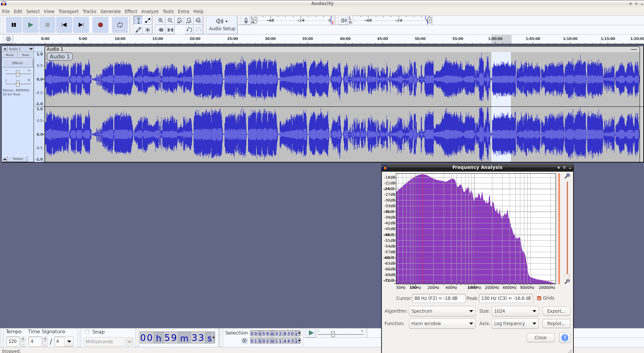Click the speaker playback meter icon
The height and width of the screenshot is (353, 644).
344,20
